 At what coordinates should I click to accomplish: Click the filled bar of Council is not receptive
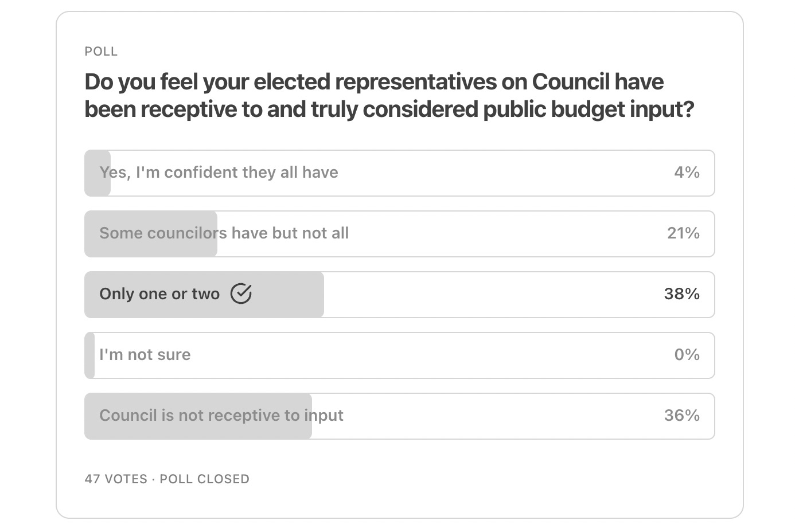(x=198, y=416)
